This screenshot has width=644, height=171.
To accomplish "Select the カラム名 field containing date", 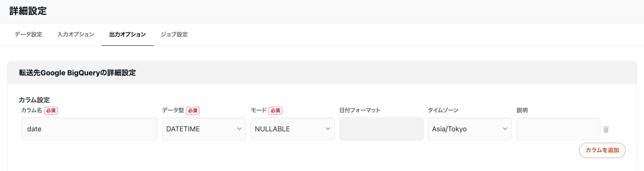I will pyautogui.click(x=89, y=129).
